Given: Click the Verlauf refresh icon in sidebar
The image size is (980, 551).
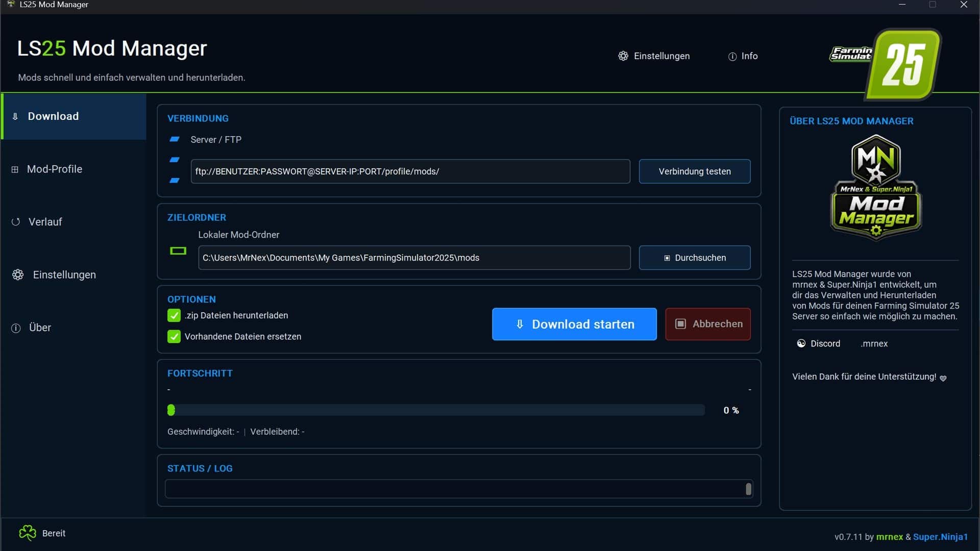Looking at the screenshot, I should pos(16,222).
